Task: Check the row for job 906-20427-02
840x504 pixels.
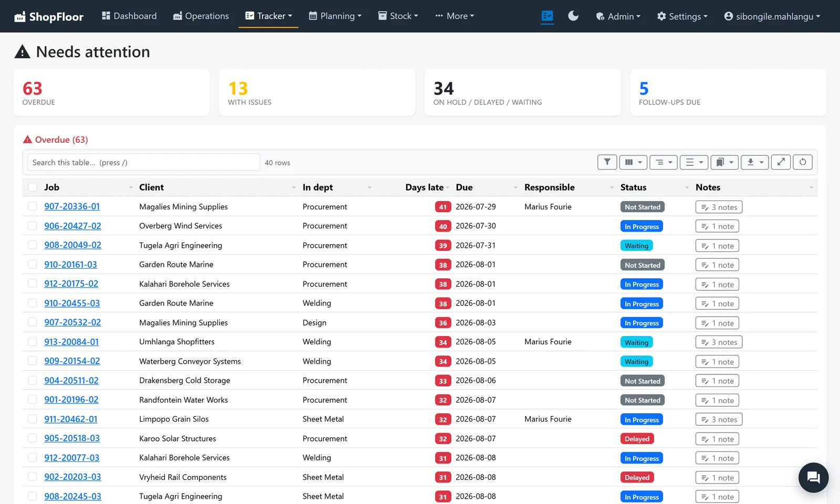Action: point(33,226)
